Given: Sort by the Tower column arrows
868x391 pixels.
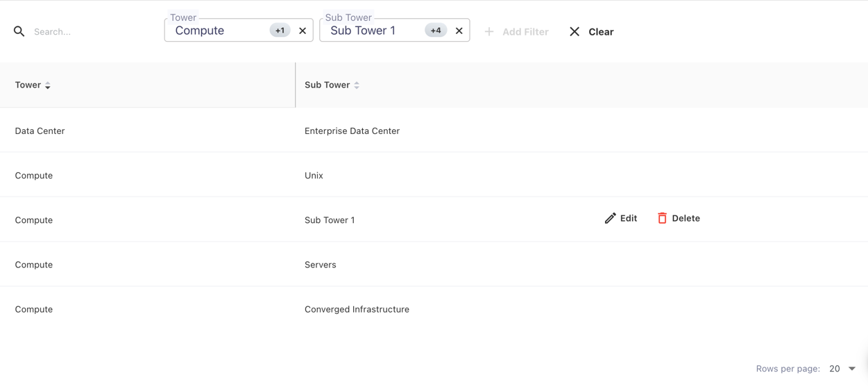Looking at the screenshot, I should pyautogui.click(x=48, y=85).
